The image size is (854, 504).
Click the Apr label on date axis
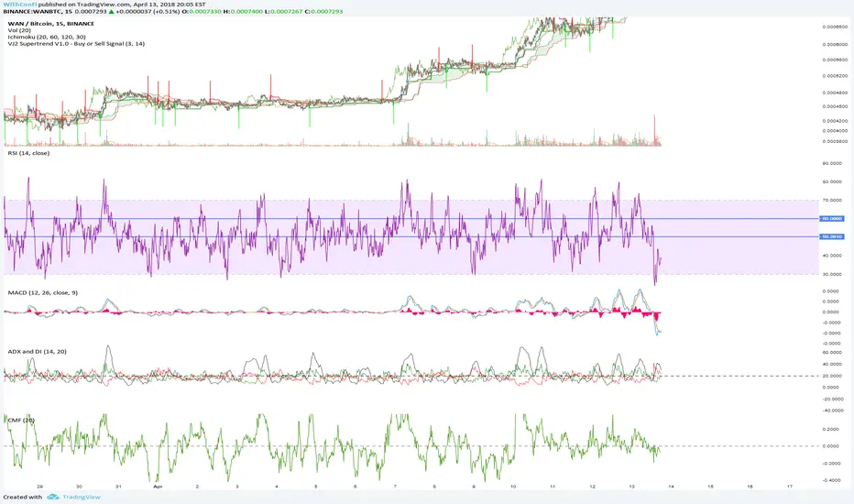coord(158,486)
